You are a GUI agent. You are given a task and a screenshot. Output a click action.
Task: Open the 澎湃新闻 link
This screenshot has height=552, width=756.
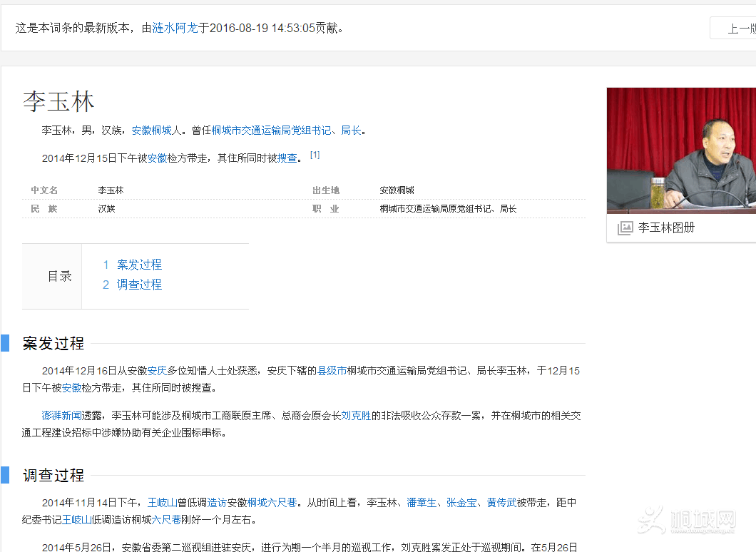tap(56, 416)
